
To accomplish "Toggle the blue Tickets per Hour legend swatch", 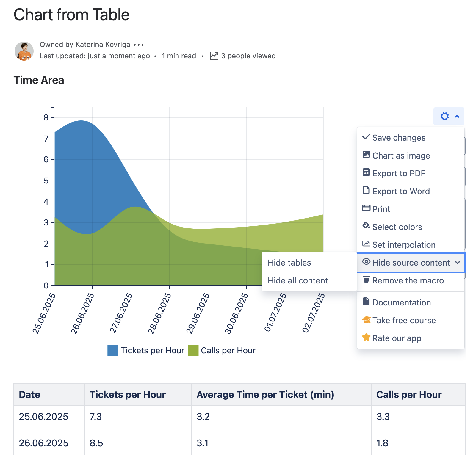I will tap(113, 350).
